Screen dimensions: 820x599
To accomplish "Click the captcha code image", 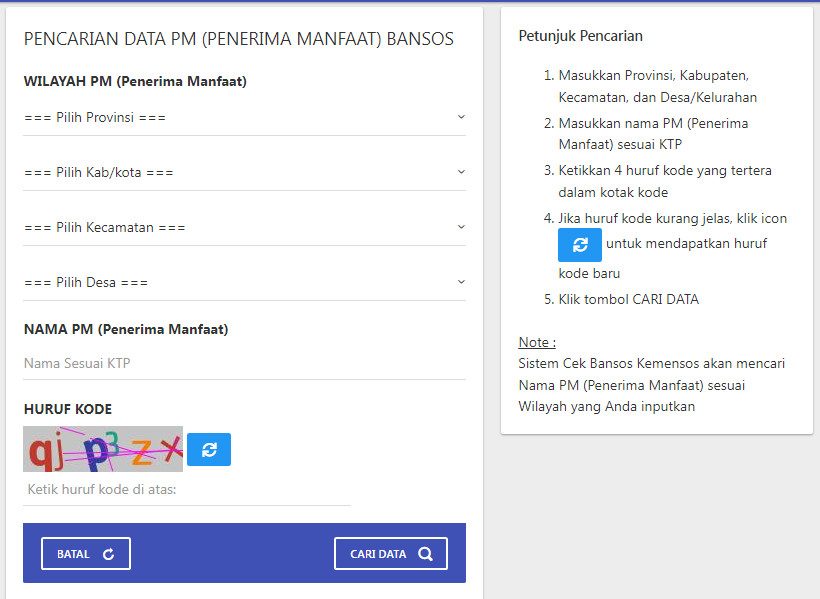I will pyautogui.click(x=103, y=449).
